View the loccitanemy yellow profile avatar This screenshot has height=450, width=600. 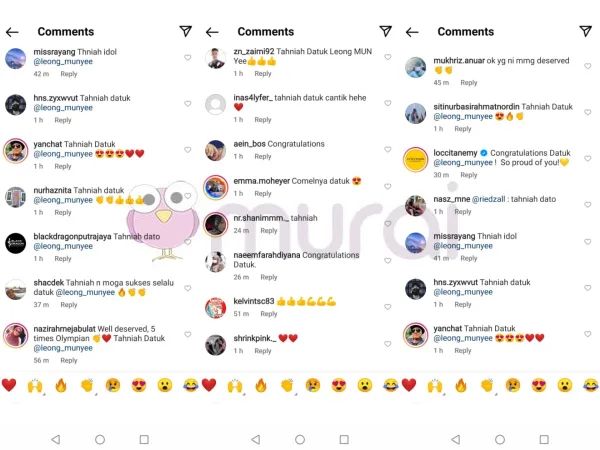(416, 159)
